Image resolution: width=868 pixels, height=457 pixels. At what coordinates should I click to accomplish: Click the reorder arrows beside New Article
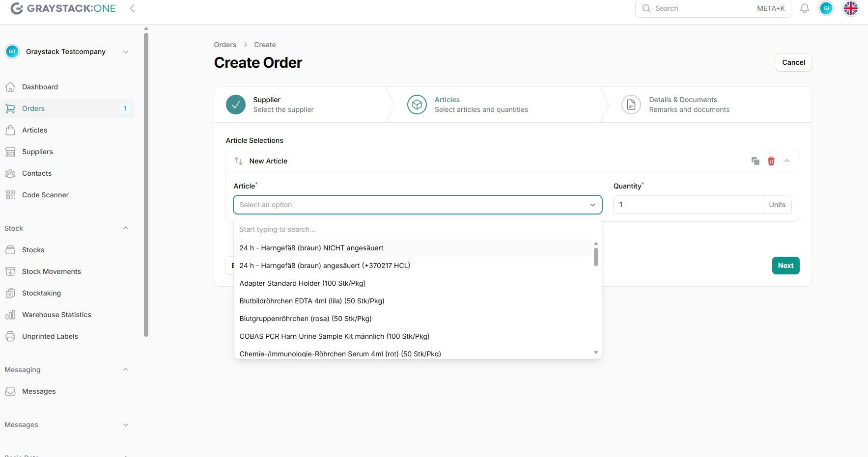(x=239, y=161)
